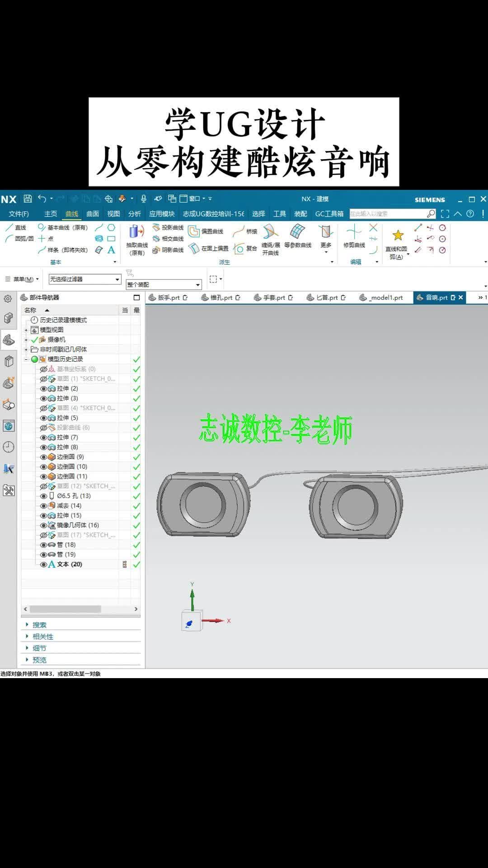Toggle visibility of 管 (18) feature
This screenshot has height=868, width=488.
[x=44, y=545]
